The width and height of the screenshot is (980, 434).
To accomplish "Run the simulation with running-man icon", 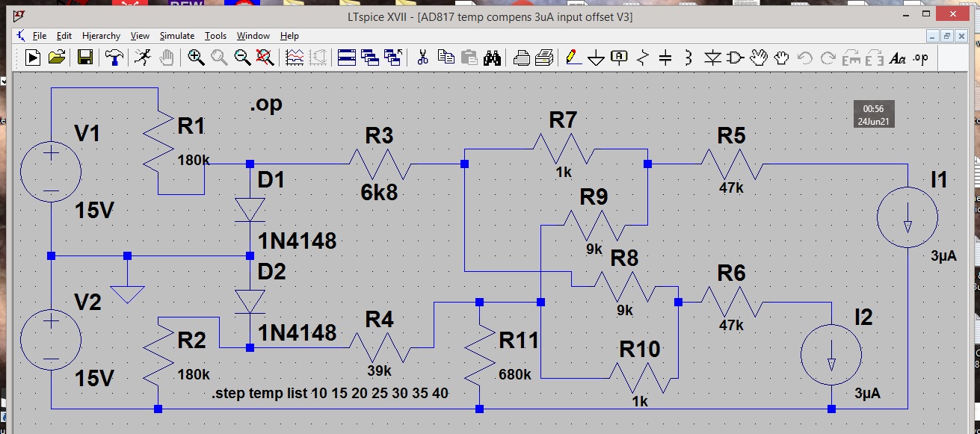I will tap(142, 58).
